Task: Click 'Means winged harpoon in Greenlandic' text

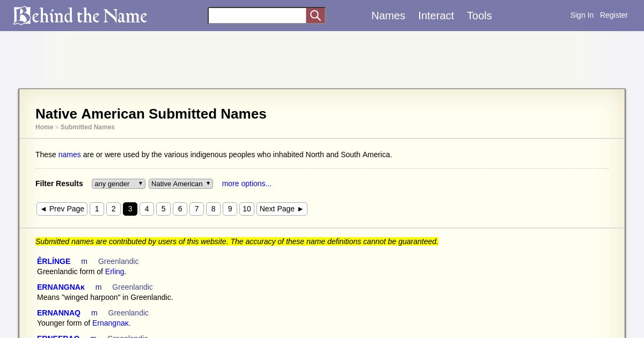Action: tap(105, 297)
